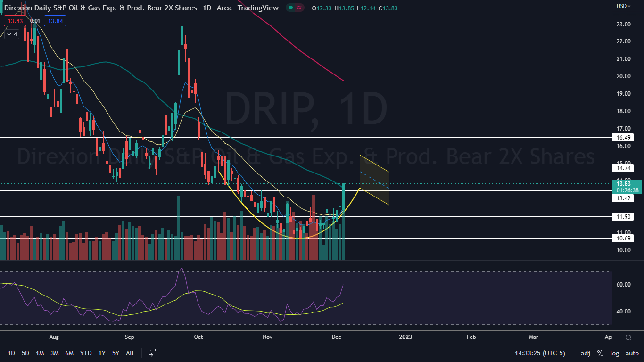This screenshot has width=644, height=362.
Task: Expand the collapsed 4 indicators legend
Action: [11, 34]
